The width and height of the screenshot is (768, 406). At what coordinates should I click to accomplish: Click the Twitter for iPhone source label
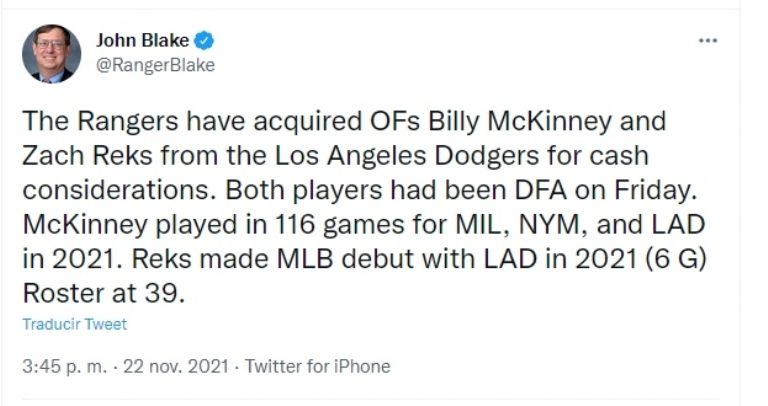pyautogui.click(x=317, y=366)
